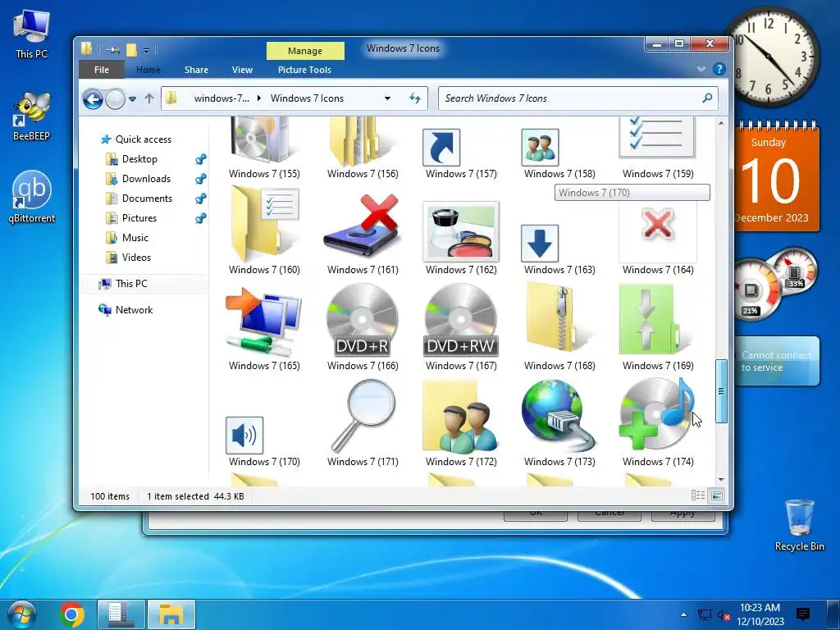Select the Windows 7 (159) checklist icon

657,138
